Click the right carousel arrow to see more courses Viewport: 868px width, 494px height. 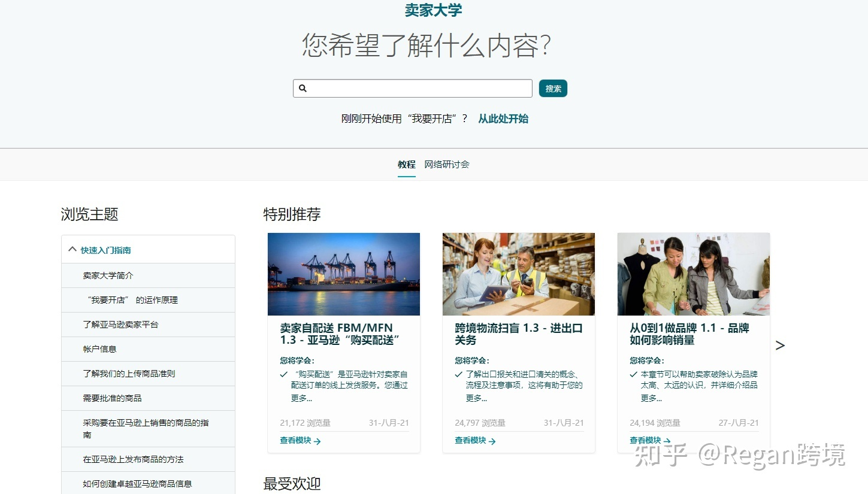coord(780,346)
